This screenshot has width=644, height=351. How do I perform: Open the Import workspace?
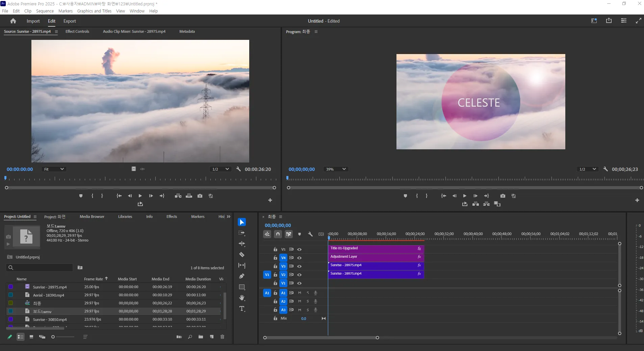[33, 21]
